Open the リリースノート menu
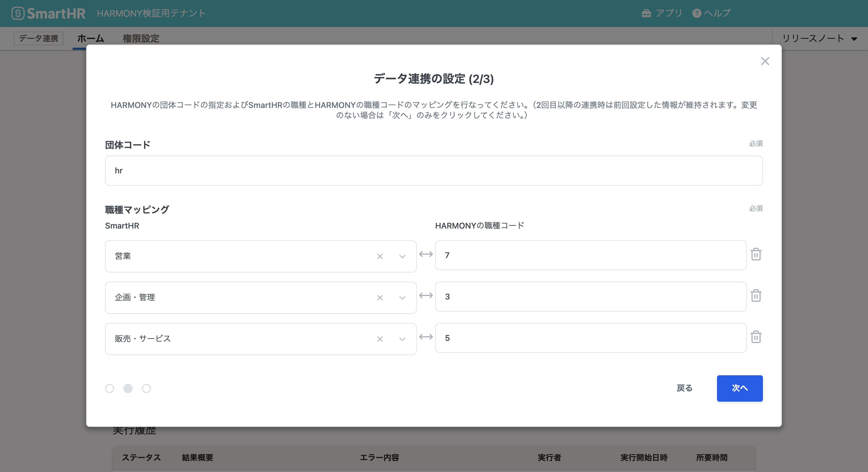The image size is (868, 472). coord(819,38)
